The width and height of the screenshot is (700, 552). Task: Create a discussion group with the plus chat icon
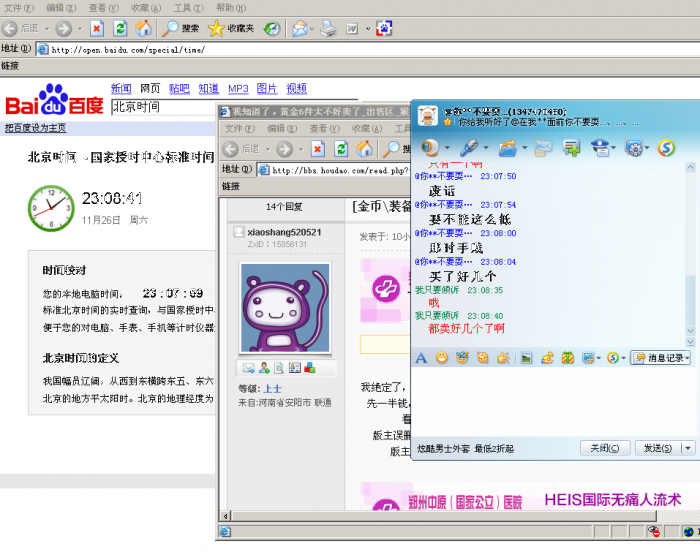(x=571, y=147)
